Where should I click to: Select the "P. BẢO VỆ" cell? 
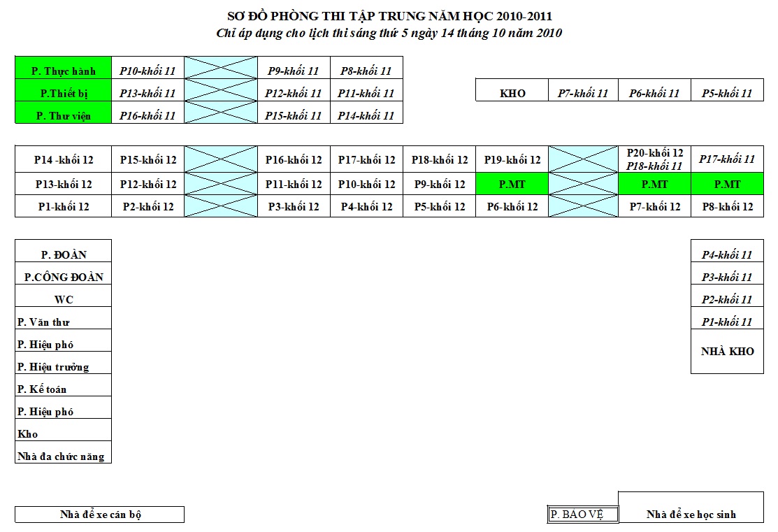pos(582,515)
